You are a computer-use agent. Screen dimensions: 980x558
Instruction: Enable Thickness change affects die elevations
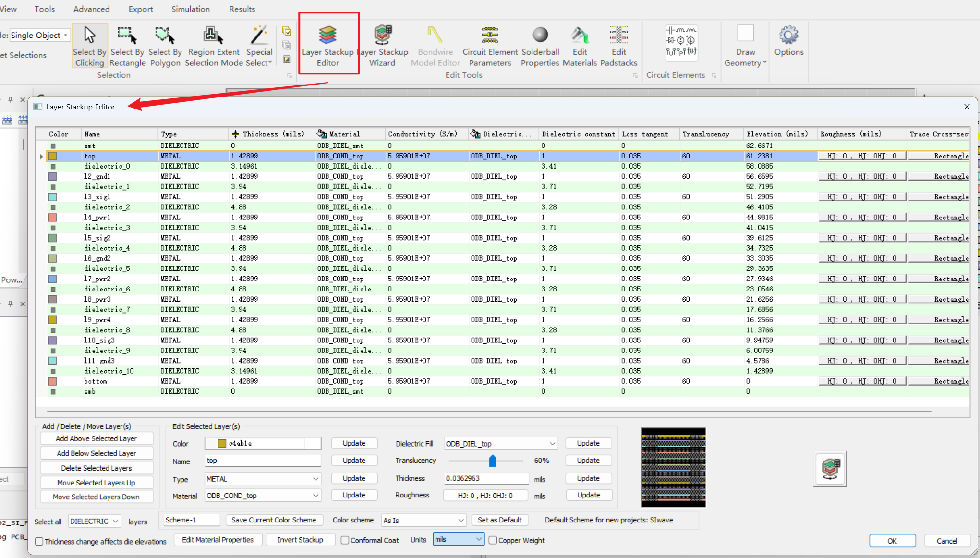click(x=39, y=541)
